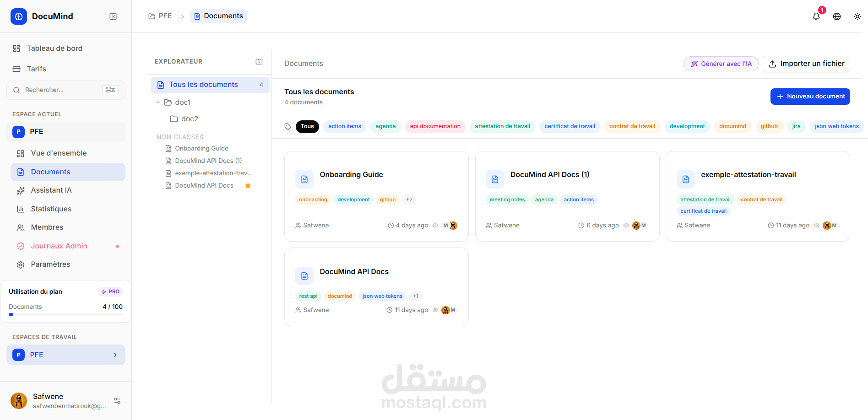Filter by contrat de travail tag
The width and height of the screenshot is (868, 420).
click(632, 127)
